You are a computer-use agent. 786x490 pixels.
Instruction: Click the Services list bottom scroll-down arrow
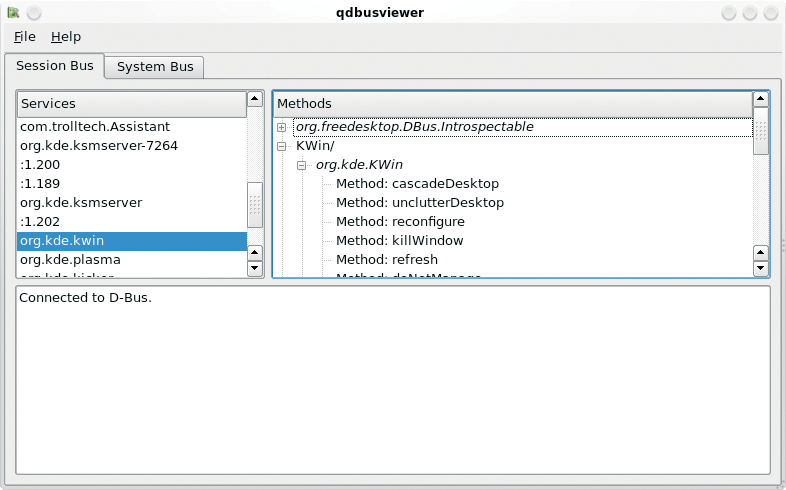point(255,268)
